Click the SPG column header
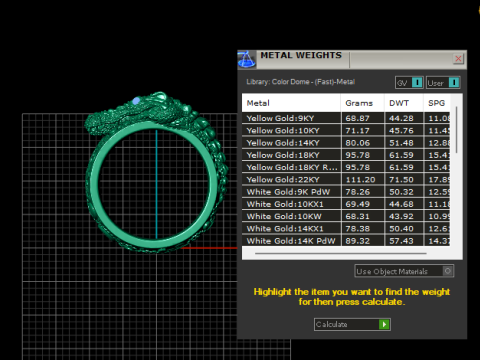Screen dimensions: 480x360 pyautogui.click(x=437, y=103)
